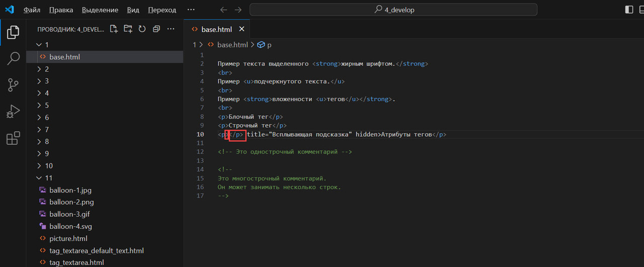Screen dimensions: 644x267
Task: Create a new folder in Explorer
Action: (x=128, y=29)
